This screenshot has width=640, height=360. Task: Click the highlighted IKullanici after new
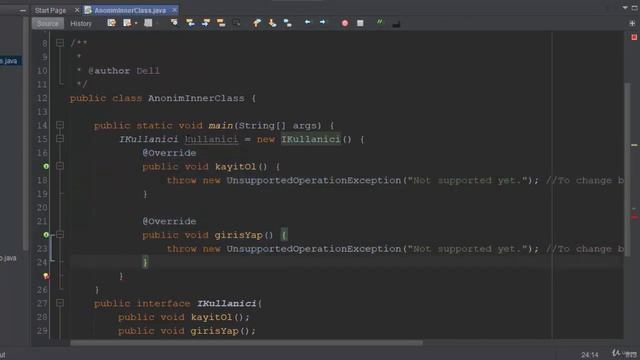pos(310,139)
